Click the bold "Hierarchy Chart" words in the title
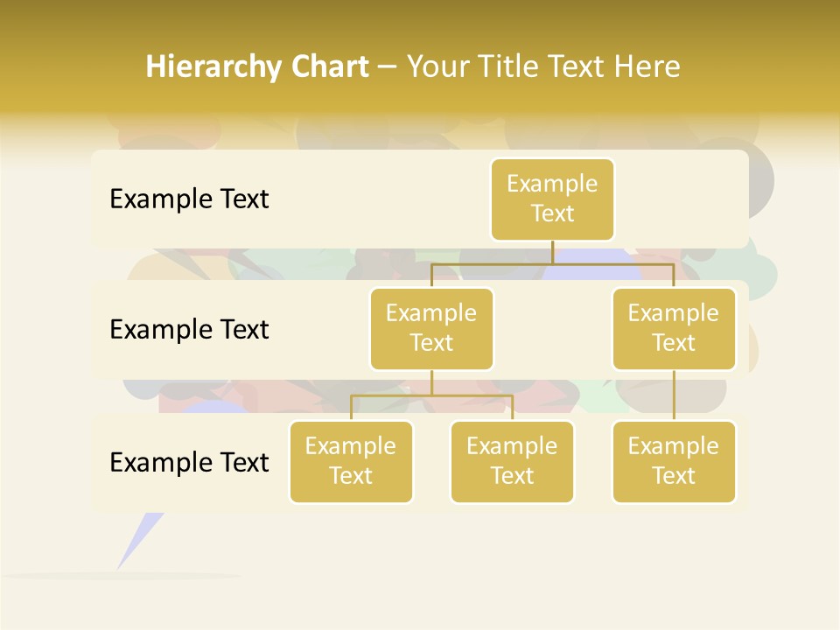This screenshot has height=630, width=840. [x=256, y=66]
